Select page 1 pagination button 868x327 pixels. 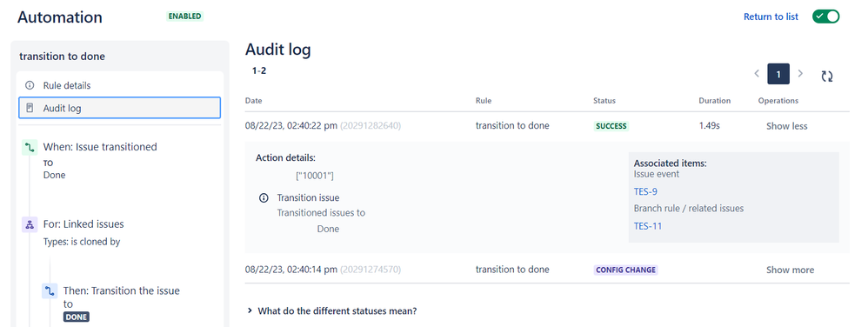(778, 74)
